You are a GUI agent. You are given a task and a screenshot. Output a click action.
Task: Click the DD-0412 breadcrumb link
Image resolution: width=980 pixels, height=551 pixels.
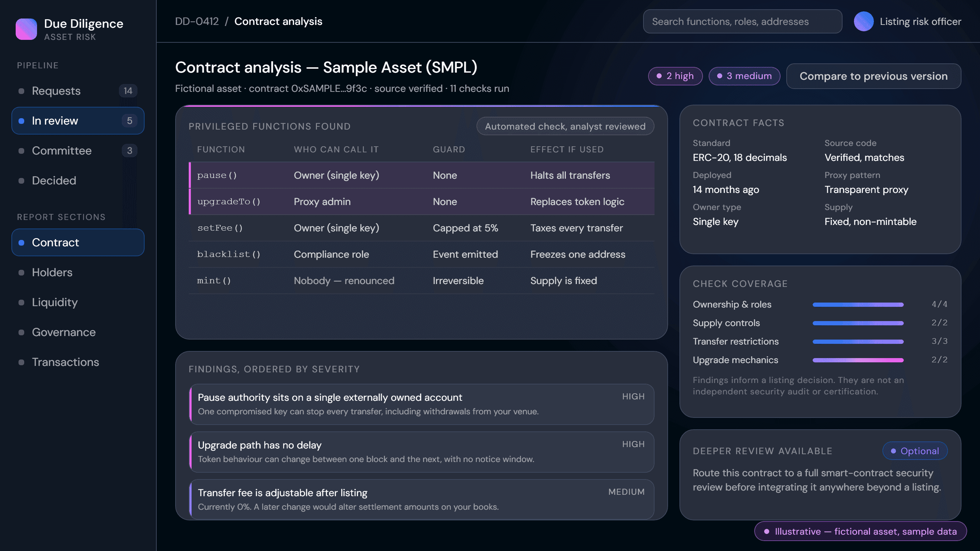click(x=197, y=21)
